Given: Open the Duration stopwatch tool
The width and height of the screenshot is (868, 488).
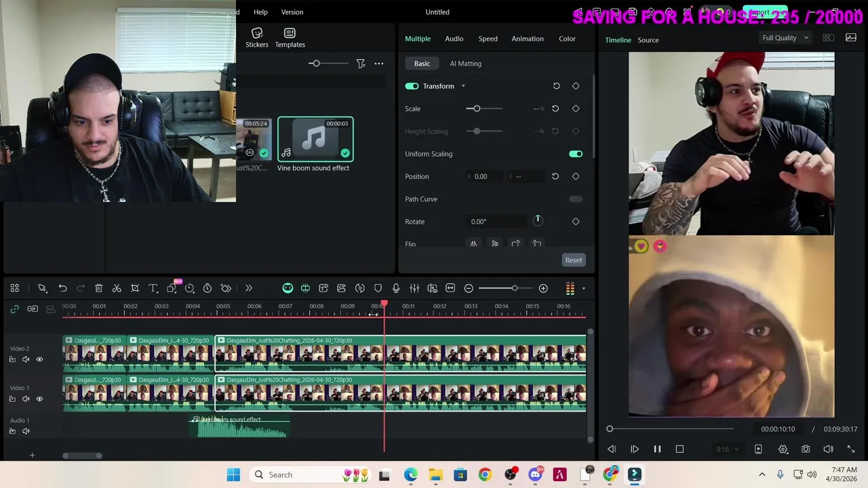Looking at the screenshot, I should pyautogui.click(x=208, y=289).
